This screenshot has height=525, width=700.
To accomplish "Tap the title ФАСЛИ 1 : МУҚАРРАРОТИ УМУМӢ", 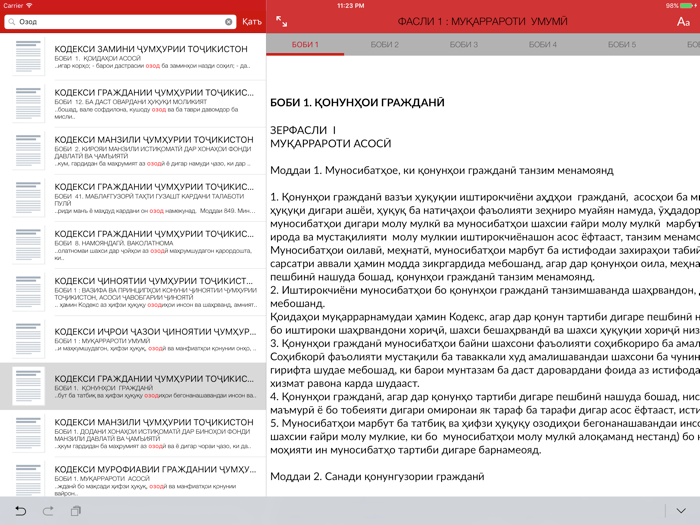I will pos(483,21).
